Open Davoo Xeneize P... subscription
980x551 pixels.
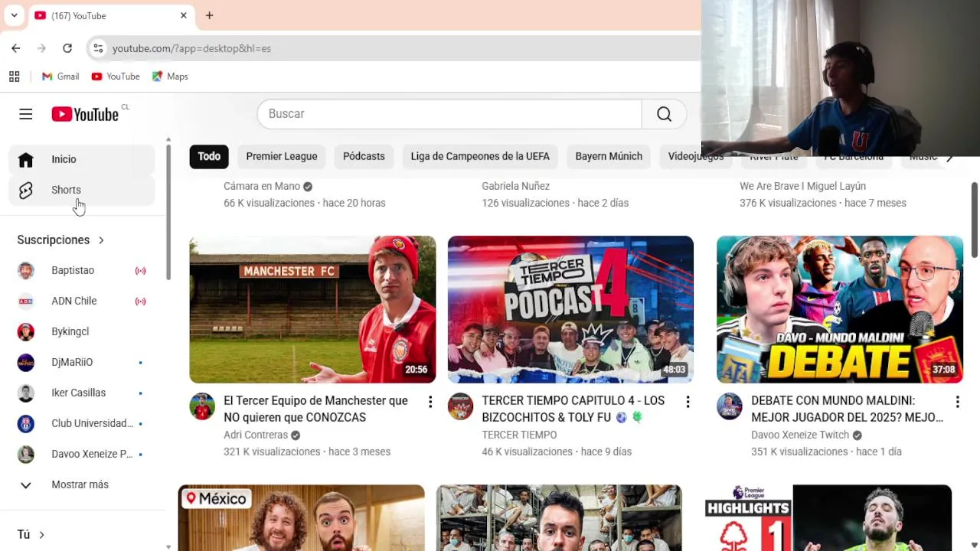[82, 454]
